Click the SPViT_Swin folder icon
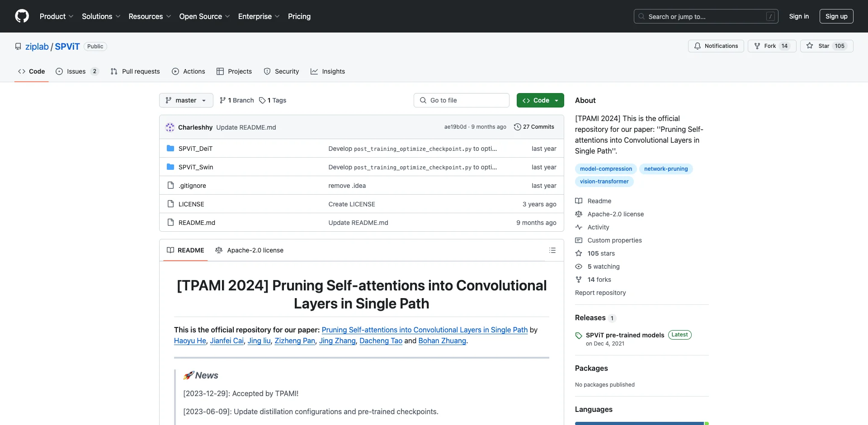 (170, 167)
